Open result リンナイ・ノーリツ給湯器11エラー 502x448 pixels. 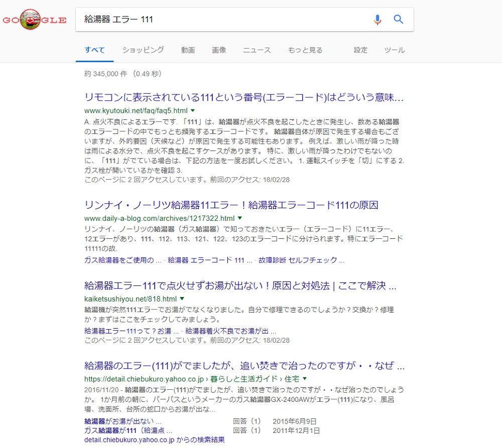pos(231,205)
